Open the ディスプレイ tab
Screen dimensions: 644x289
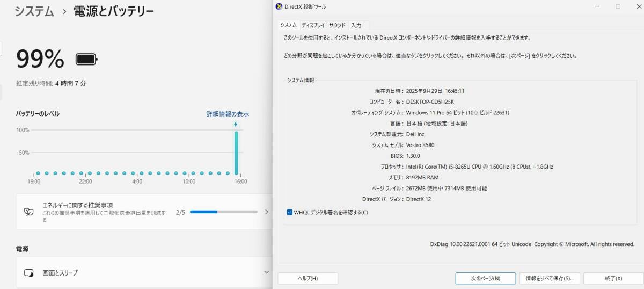(x=313, y=25)
